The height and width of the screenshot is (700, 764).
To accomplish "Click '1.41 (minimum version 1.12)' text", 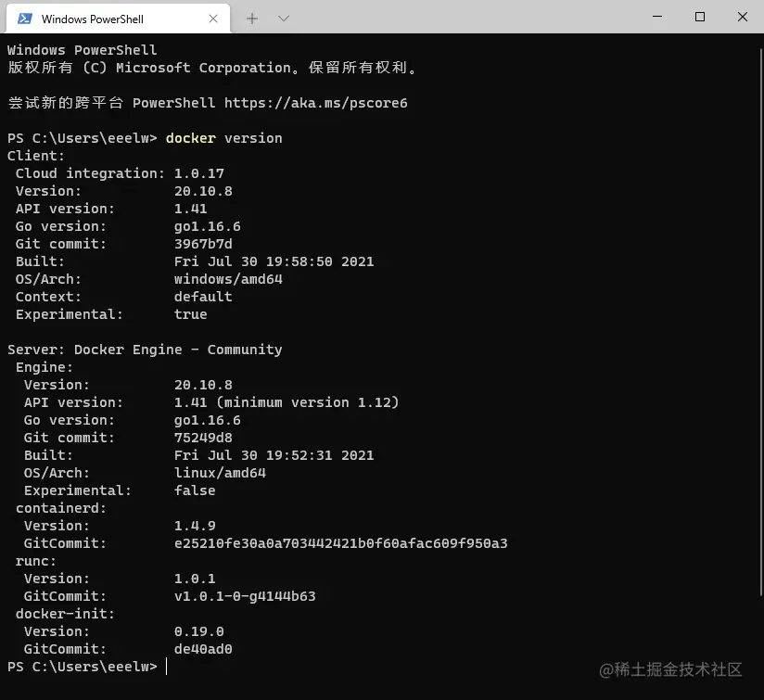I will [x=286, y=402].
